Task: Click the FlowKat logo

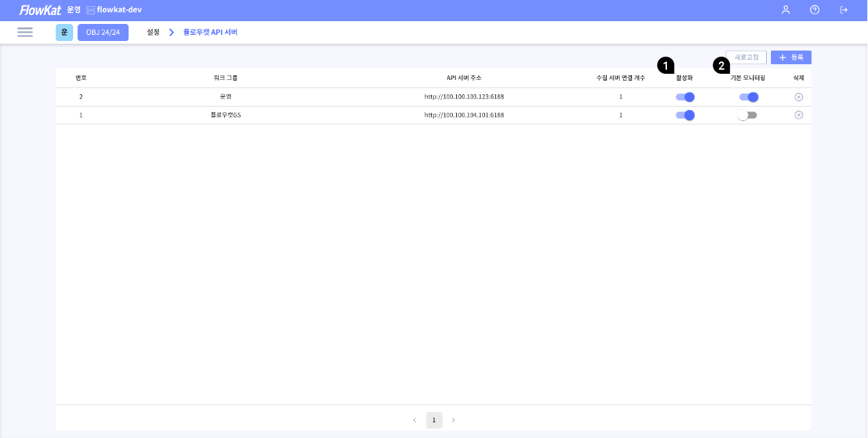Action: coord(40,10)
